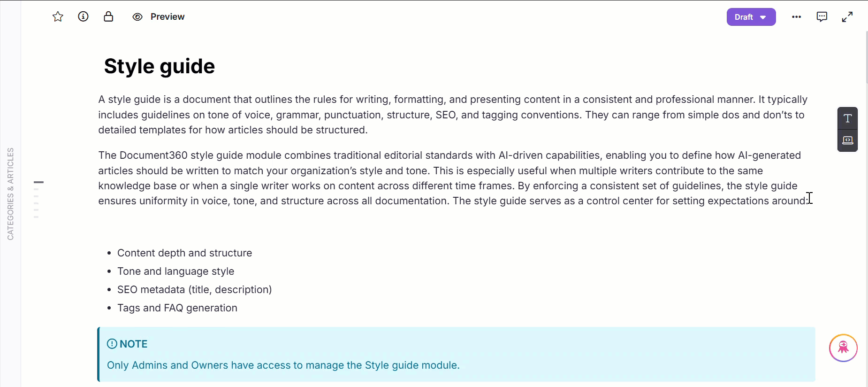
Task: Click the padlock icon in the header
Action: coord(108,17)
